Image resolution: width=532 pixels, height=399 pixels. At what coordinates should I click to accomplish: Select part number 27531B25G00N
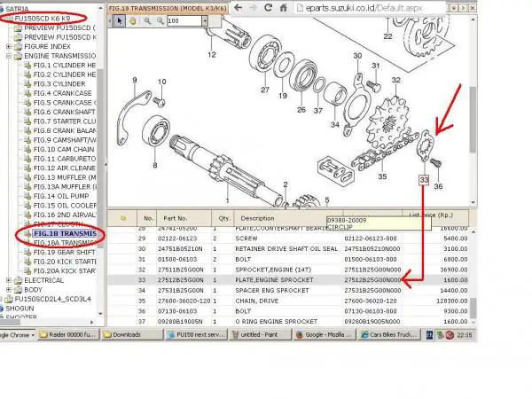point(181,291)
